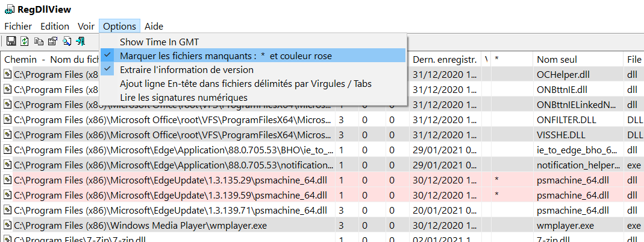Image resolution: width=644 pixels, height=242 pixels.
Task: Click the ie_to_edge_bho_6... name cell
Action: tap(577, 150)
